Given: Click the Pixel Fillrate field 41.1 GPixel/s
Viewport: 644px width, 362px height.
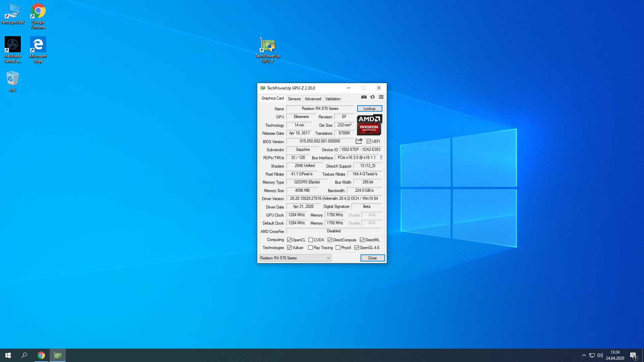Looking at the screenshot, I should 302,174.
